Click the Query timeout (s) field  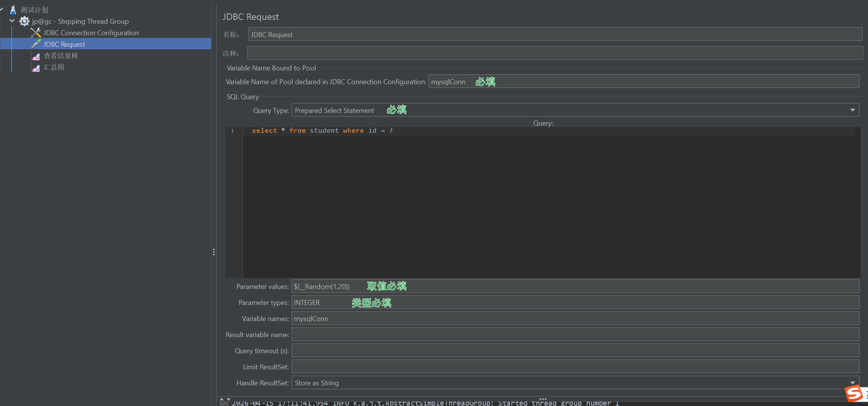(575, 351)
